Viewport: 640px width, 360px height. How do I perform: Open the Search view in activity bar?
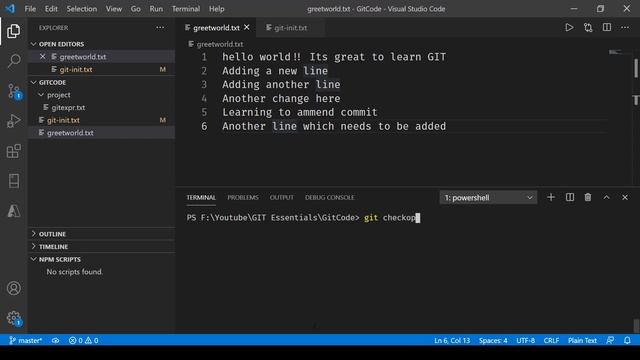[13, 61]
